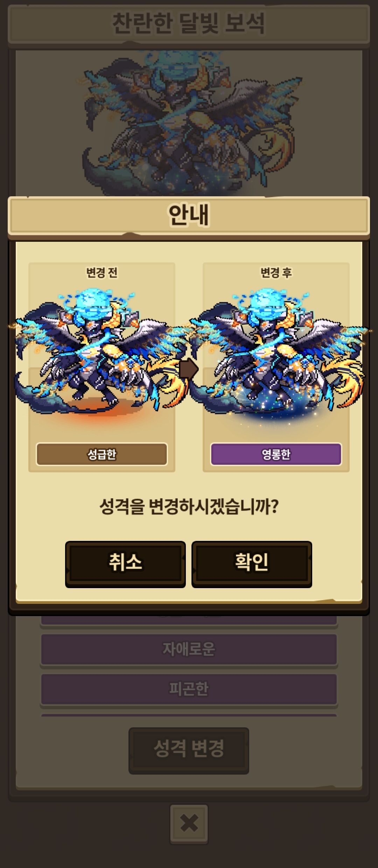The image size is (378, 868).
Task: Click the brown 성급한 personality label
Action: [x=102, y=454]
